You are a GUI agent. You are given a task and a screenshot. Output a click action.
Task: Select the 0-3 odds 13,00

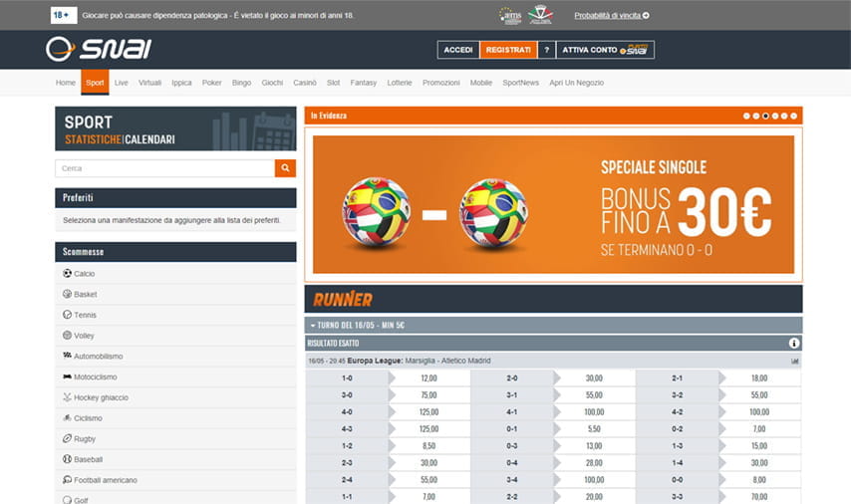594,446
